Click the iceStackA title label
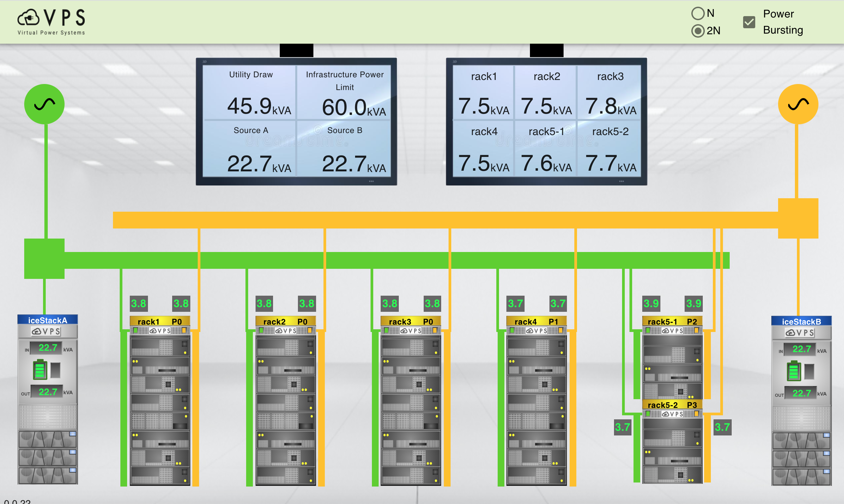 pyautogui.click(x=47, y=320)
